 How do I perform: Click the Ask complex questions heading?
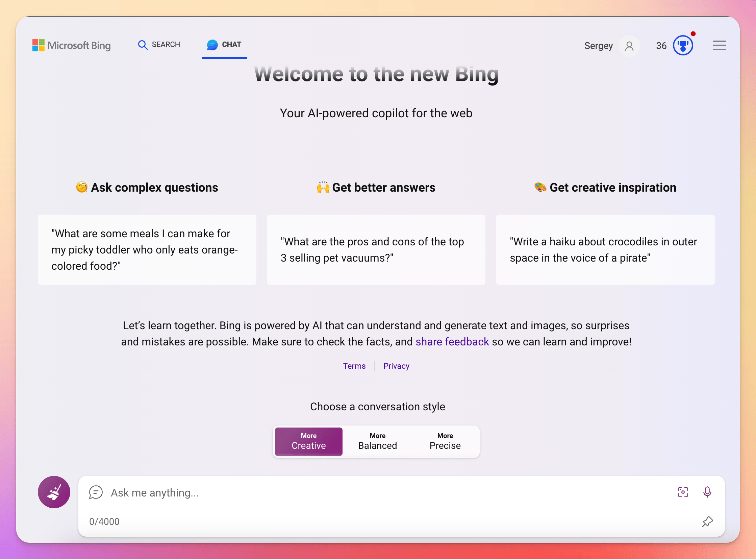coord(147,188)
